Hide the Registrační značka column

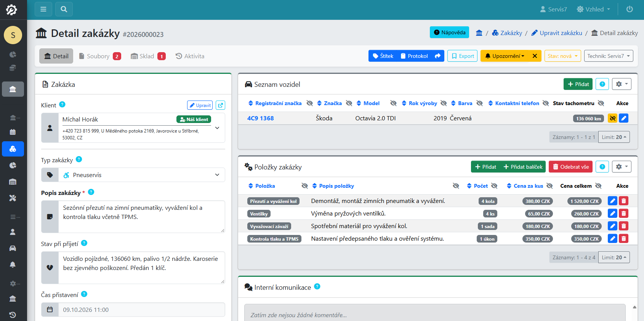point(310,103)
